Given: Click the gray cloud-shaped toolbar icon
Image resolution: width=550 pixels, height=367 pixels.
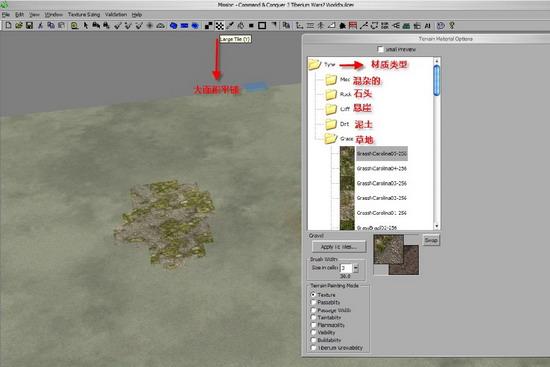Looking at the screenshot, I should point(160,25).
